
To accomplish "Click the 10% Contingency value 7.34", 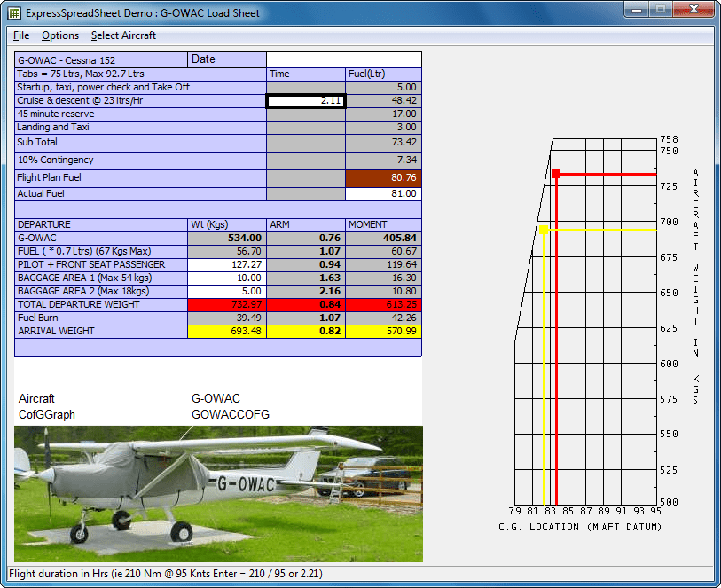I will point(383,161).
